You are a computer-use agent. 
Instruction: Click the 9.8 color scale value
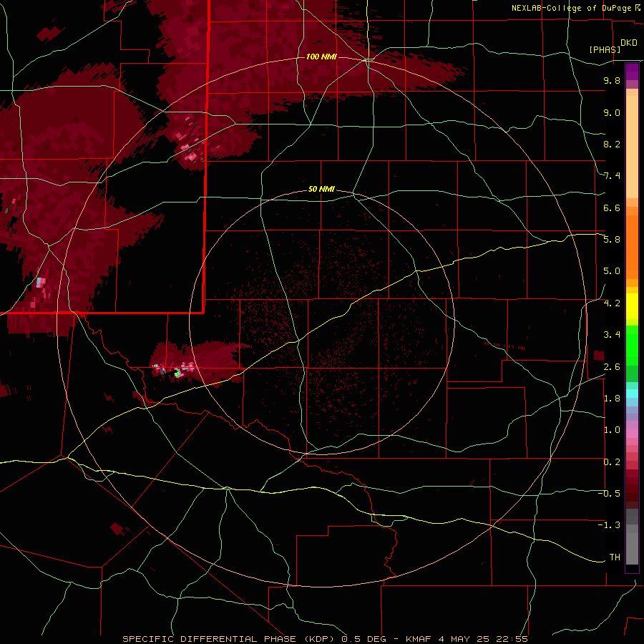tap(612, 80)
